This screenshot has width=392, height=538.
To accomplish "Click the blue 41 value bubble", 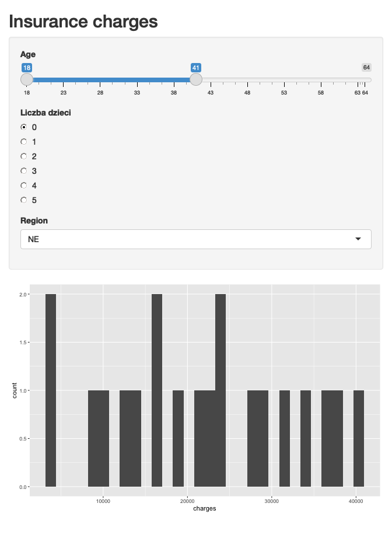I will tap(196, 68).
